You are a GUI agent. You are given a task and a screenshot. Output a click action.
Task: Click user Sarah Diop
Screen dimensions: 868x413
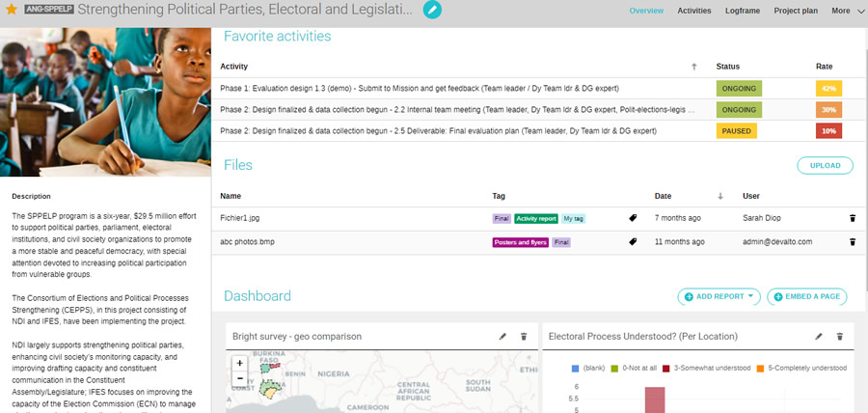762,218
